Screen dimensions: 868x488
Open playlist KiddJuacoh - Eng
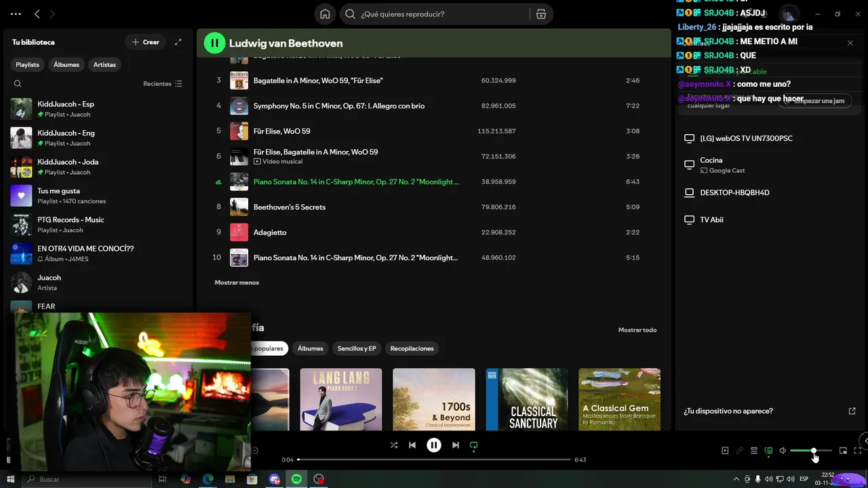pos(98,138)
